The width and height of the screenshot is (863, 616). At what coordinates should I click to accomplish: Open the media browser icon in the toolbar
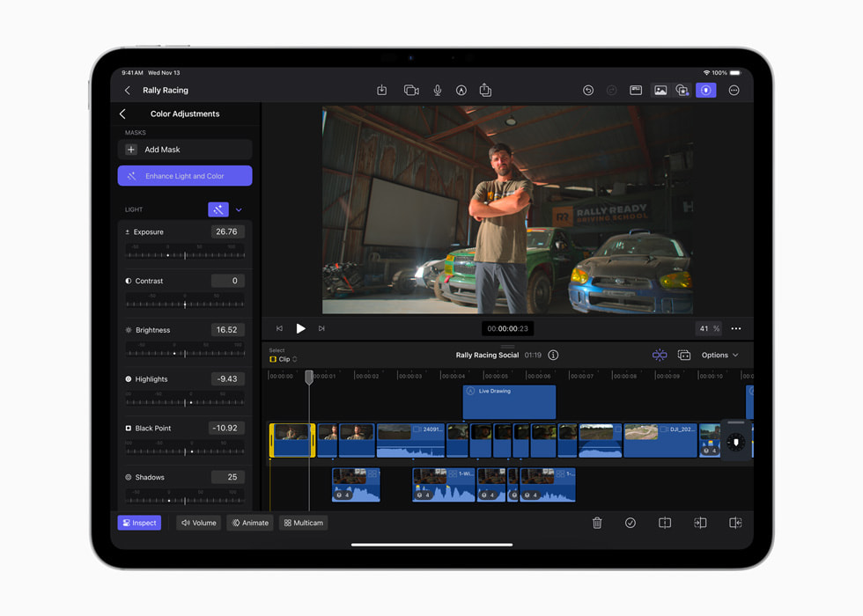pyautogui.click(x=660, y=90)
